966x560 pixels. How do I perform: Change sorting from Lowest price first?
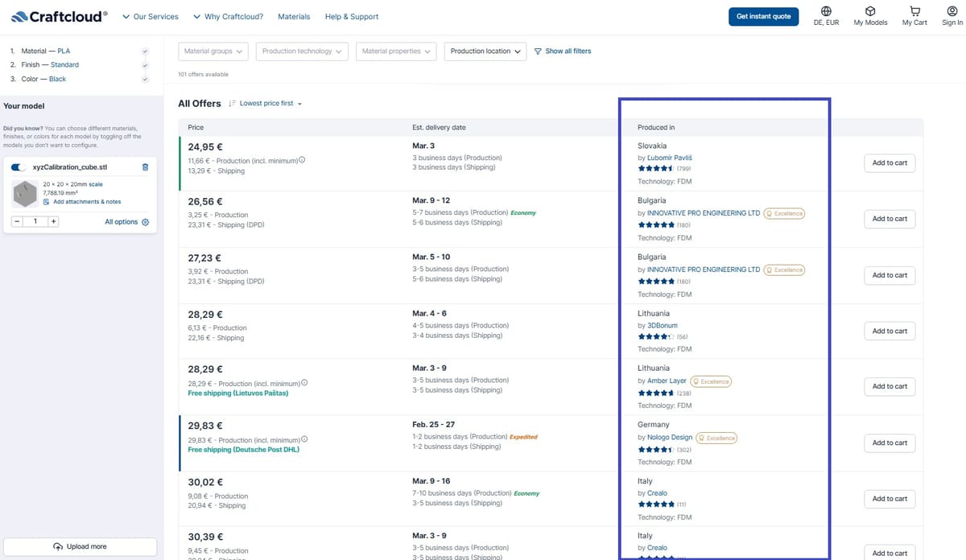pyautogui.click(x=266, y=104)
